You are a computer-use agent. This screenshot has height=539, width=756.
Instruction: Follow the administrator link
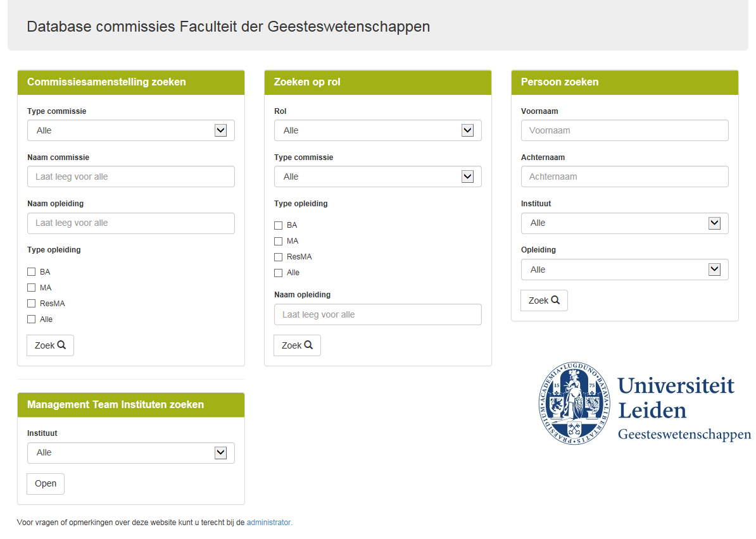coord(268,523)
